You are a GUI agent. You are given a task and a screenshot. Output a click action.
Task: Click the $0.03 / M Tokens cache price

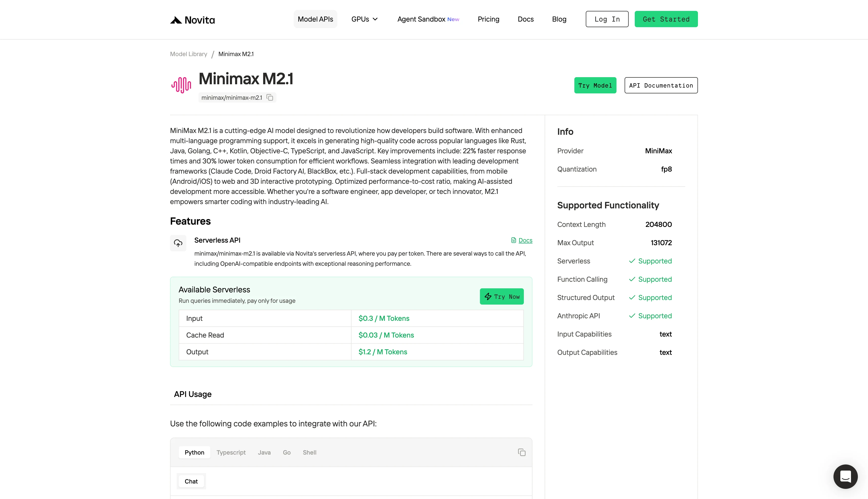[386, 335]
